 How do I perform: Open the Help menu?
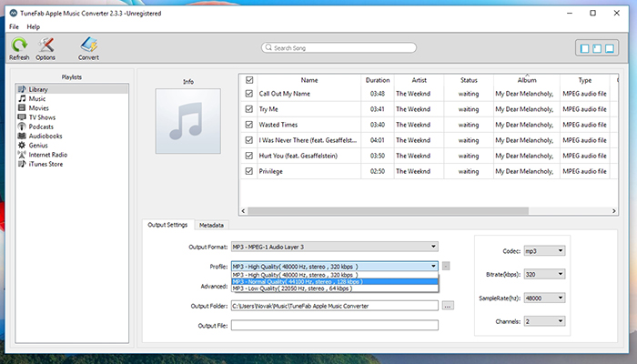[34, 26]
